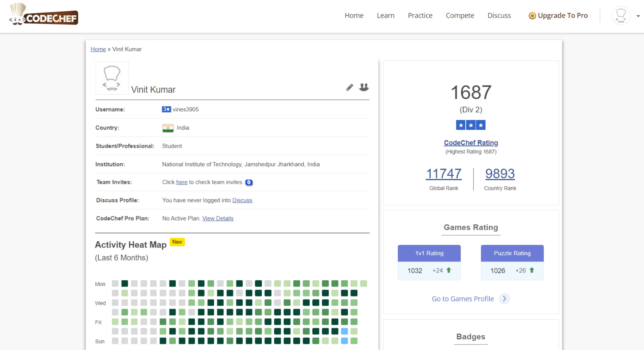Click the puzzle rating value 1026
The width and height of the screenshot is (644, 350).
pos(498,271)
